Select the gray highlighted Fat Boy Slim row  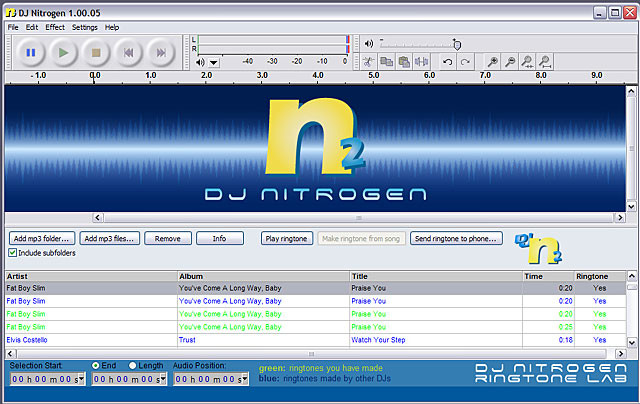(x=316, y=288)
